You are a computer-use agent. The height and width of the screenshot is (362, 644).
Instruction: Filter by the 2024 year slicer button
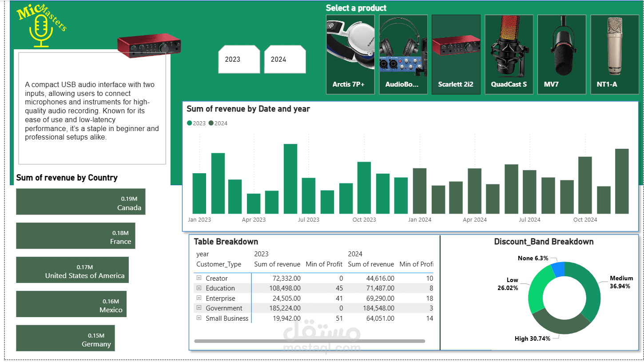point(285,59)
